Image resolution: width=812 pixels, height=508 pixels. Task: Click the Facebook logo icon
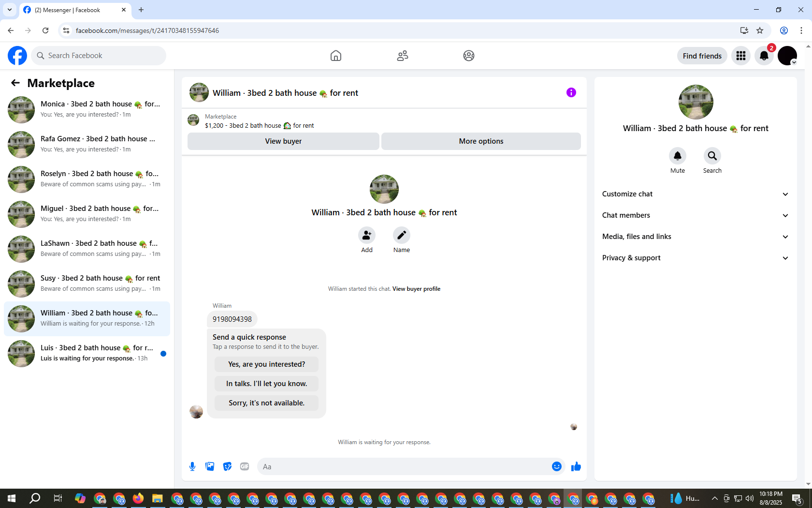coord(17,56)
